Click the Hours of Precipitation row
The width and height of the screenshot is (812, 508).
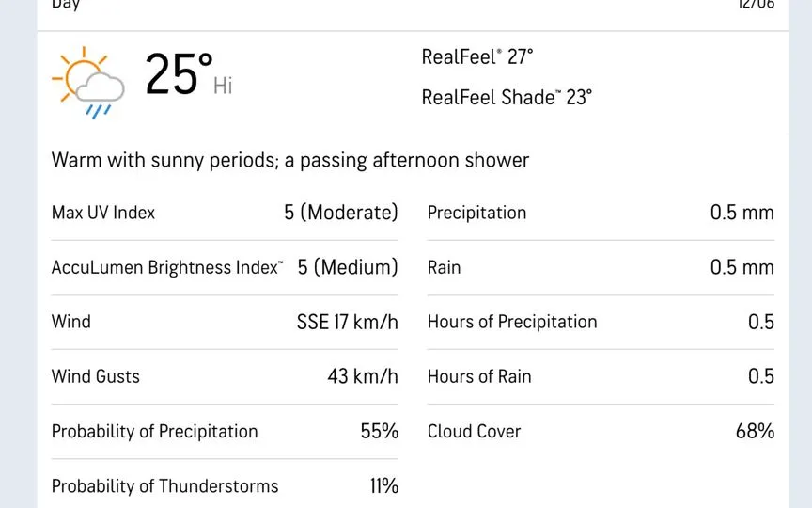point(601,322)
